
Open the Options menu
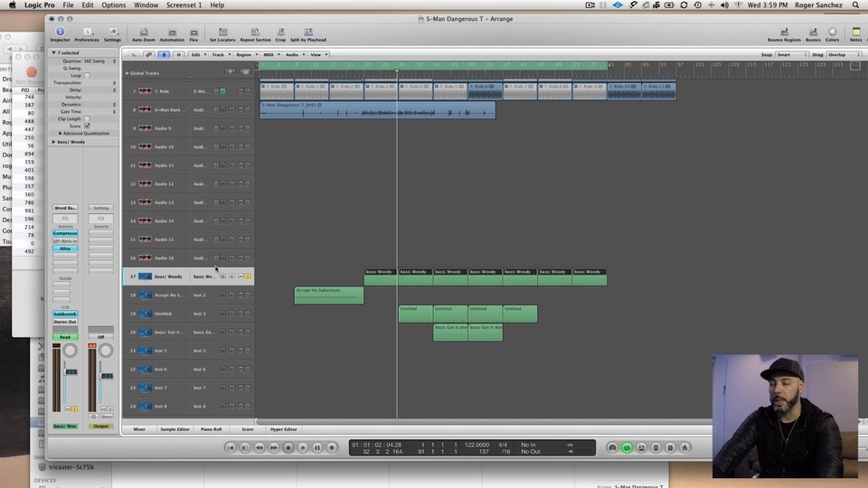pos(114,5)
